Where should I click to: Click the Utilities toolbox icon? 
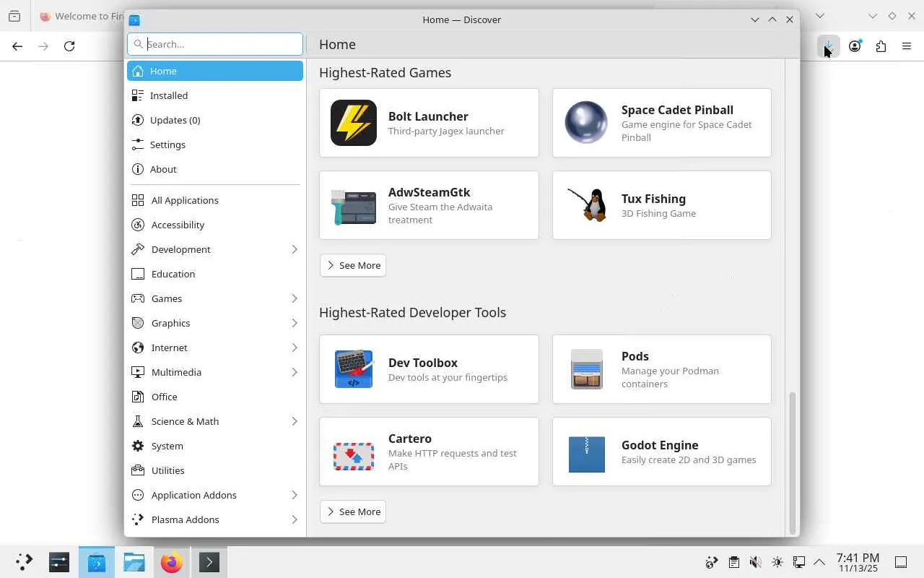[x=138, y=470]
